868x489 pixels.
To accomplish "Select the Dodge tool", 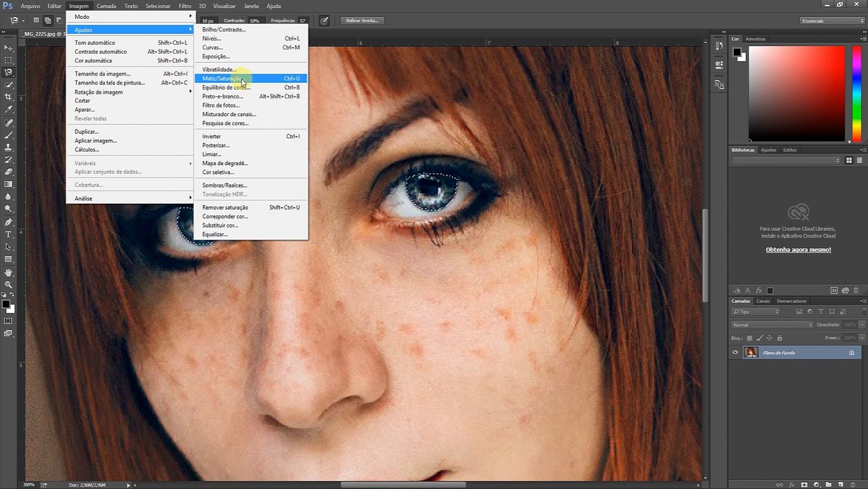I will point(9,209).
